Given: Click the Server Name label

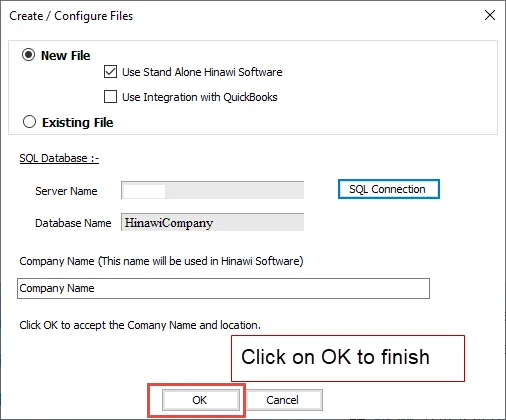Looking at the screenshot, I should 66,191.
